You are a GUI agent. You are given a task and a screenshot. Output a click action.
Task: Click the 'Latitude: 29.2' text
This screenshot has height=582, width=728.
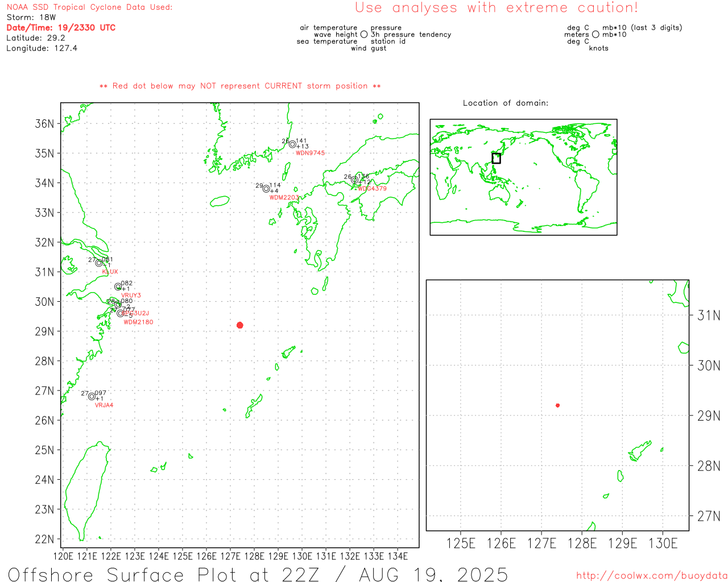(x=36, y=38)
